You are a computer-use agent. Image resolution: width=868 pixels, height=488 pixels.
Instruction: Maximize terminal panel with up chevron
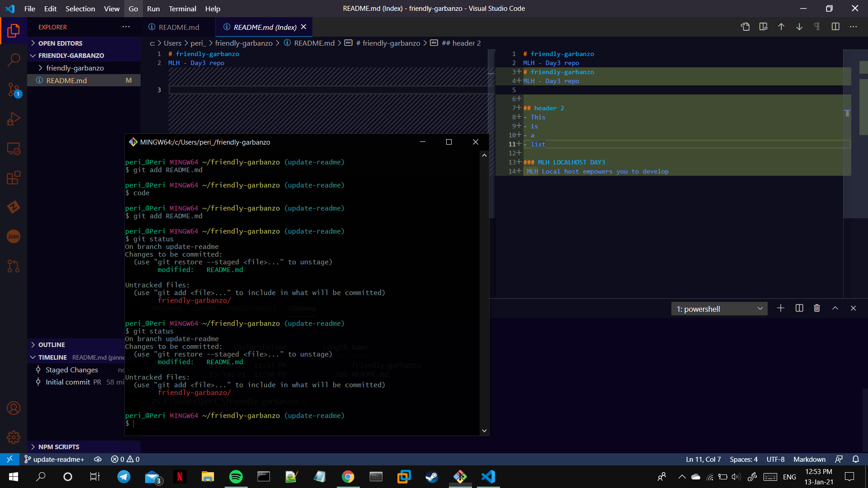pos(835,308)
